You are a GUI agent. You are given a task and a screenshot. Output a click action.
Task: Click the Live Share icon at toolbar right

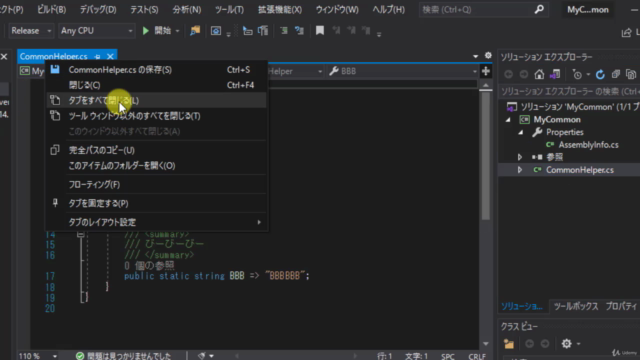click(626, 32)
